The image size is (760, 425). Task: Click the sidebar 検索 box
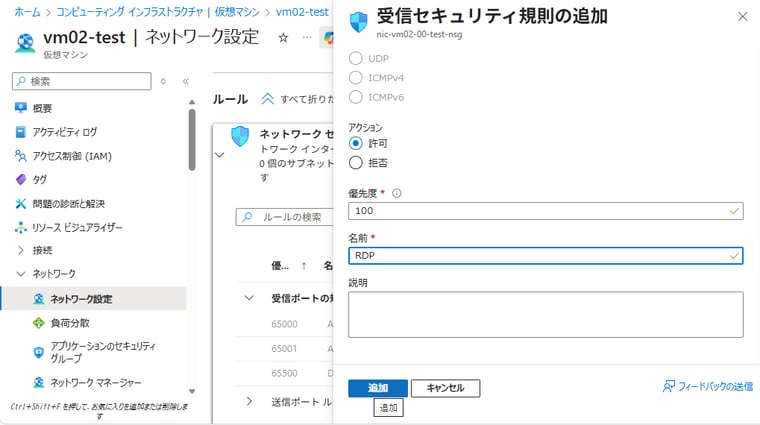81,81
